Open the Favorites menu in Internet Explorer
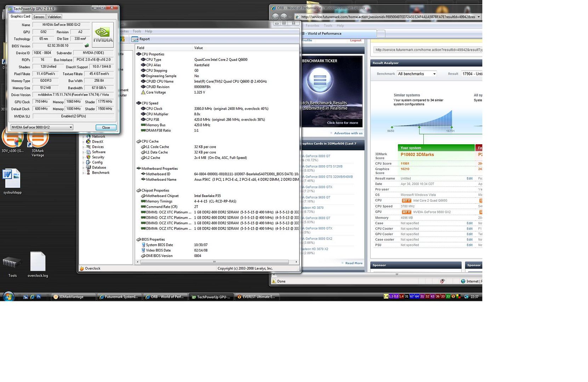Image resolution: width=588 pixels, height=382 pixels. click(312, 25)
